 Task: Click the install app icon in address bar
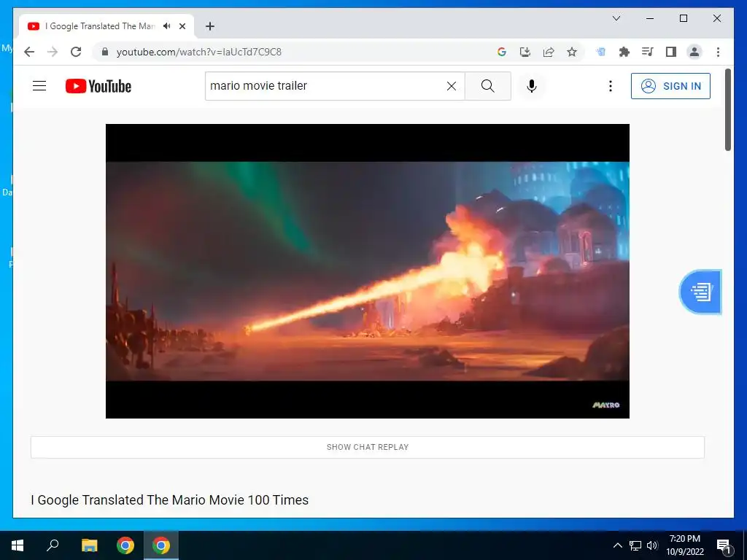click(x=525, y=52)
